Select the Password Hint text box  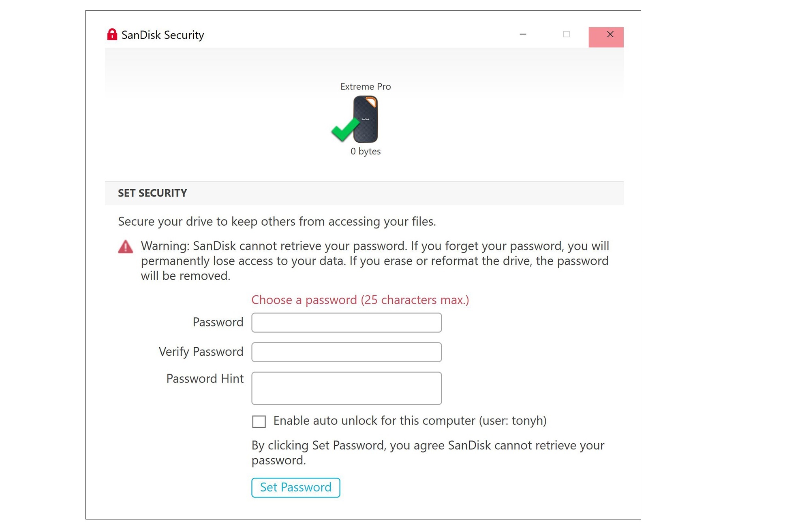pos(346,388)
